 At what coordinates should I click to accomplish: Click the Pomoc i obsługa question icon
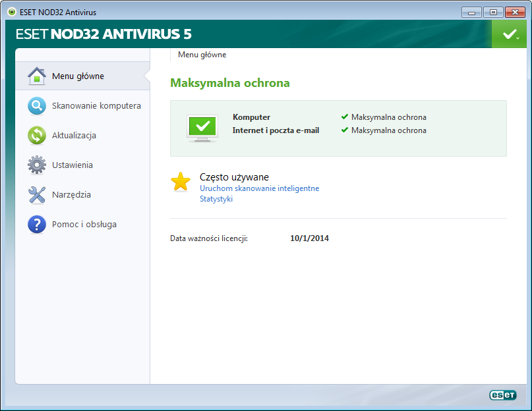coord(37,224)
